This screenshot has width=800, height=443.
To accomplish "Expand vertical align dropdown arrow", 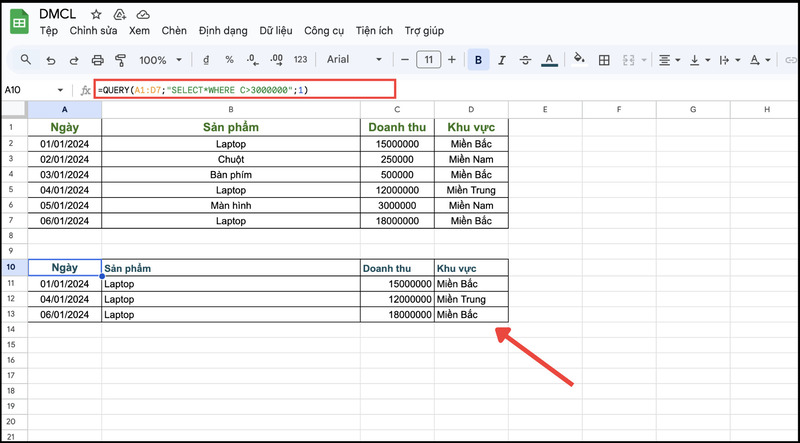I will tap(708, 60).
